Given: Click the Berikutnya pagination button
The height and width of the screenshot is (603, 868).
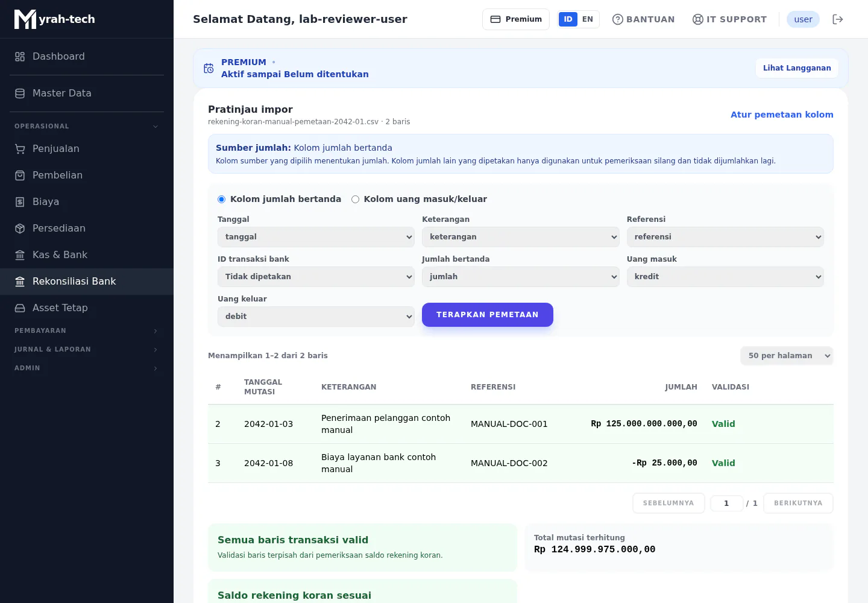Looking at the screenshot, I should tap(798, 504).
